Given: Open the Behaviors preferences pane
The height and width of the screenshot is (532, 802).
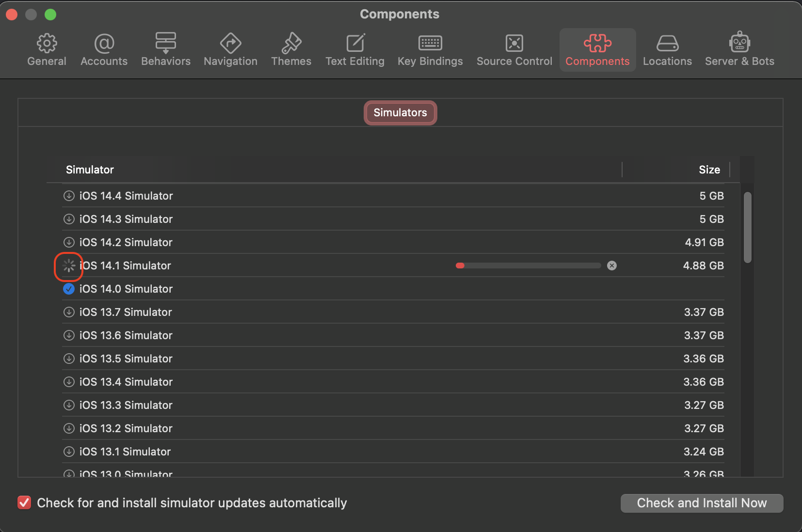Looking at the screenshot, I should click(166, 50).
